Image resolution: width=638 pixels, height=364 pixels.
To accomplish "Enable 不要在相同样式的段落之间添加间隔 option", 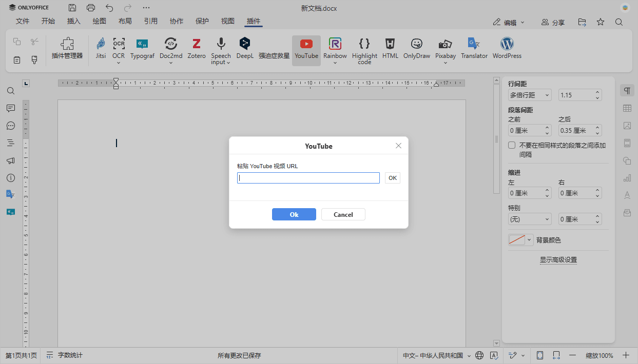I will click(512, 145).
